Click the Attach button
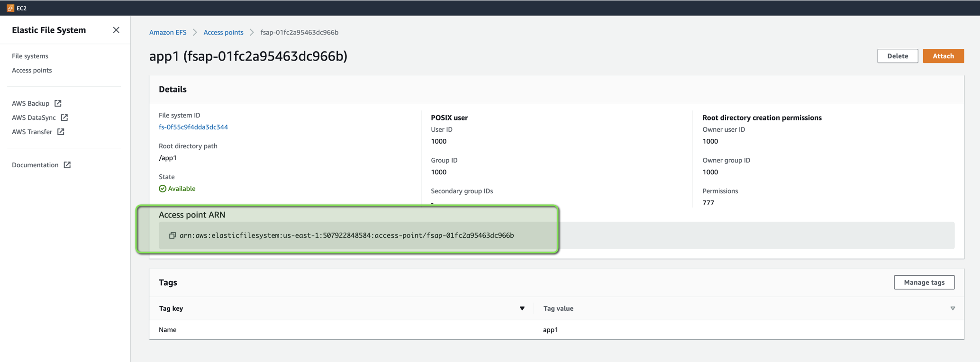980x362 pixels. 943,56
